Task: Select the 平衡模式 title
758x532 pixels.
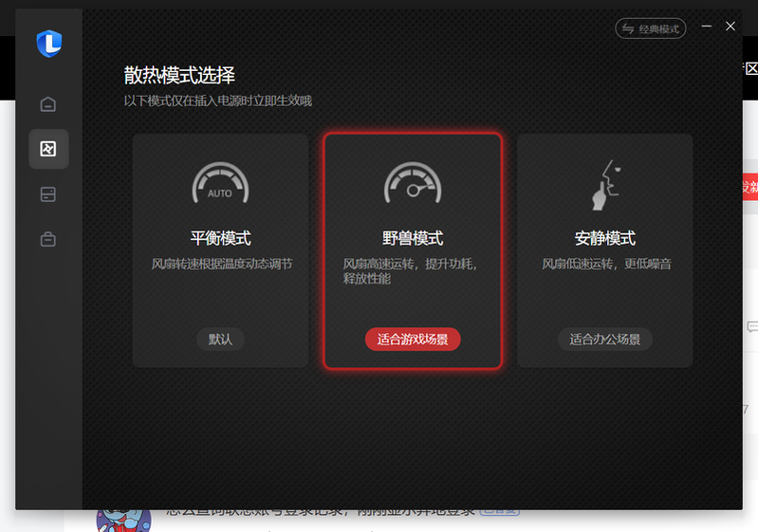Action: pos(220,238)
